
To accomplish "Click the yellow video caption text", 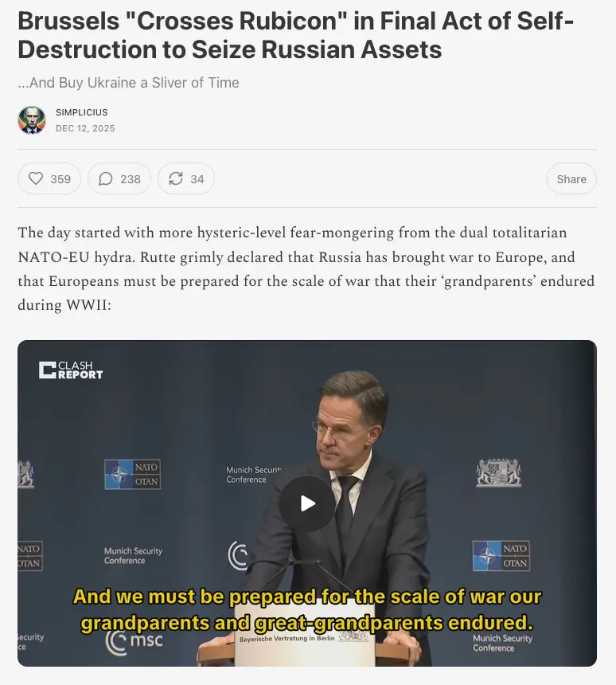I will [x=306, y=609].
